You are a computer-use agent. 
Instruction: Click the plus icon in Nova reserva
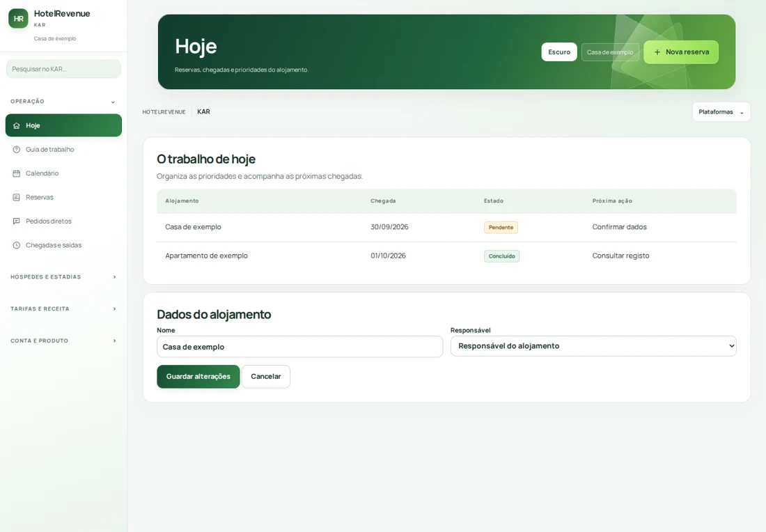pos(657,52)
